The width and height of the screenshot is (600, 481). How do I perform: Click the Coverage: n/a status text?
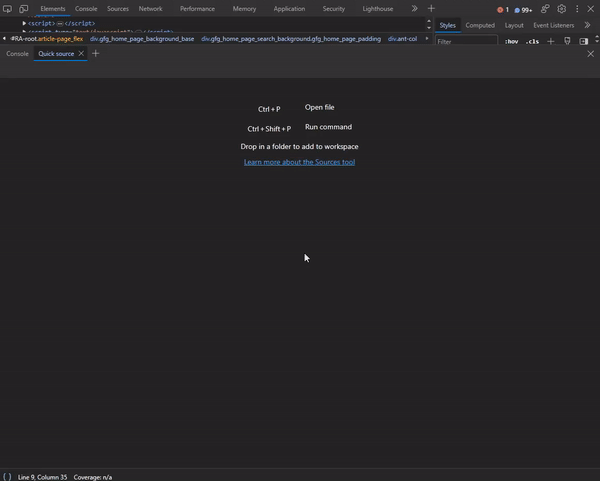[x=93, y=477]
